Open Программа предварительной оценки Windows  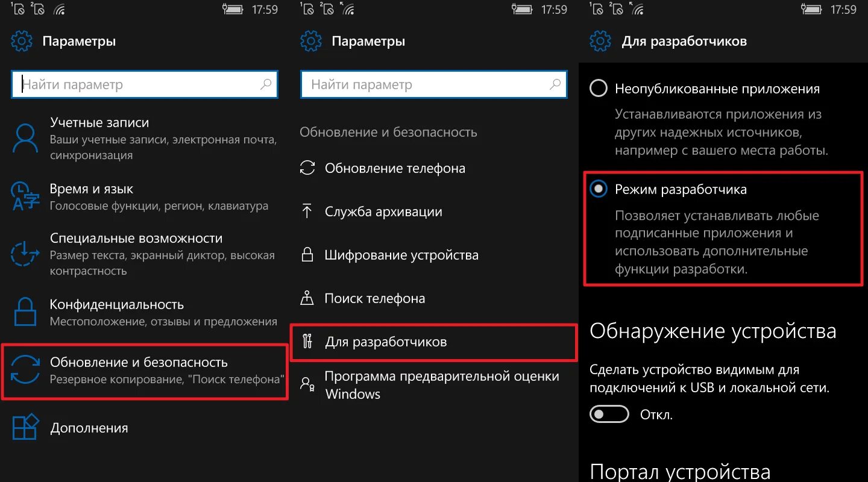433,385
